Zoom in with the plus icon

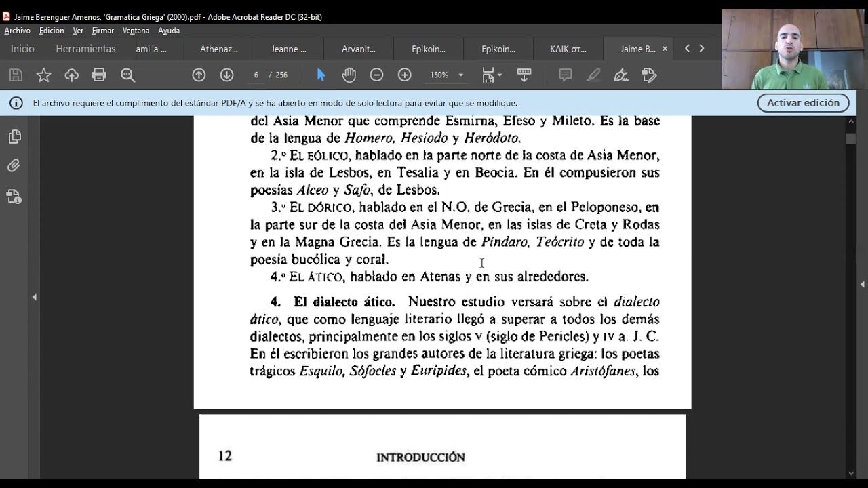(405, 75)
